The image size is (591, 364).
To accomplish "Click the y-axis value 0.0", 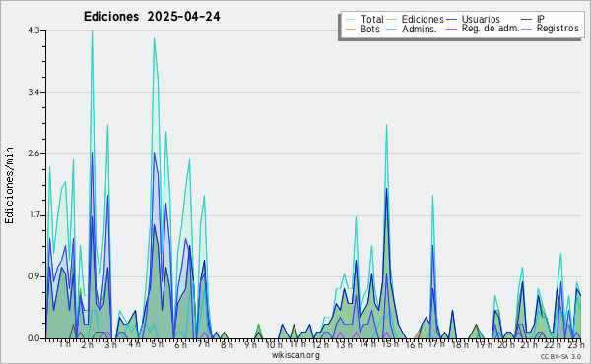I will click(33, 338).
